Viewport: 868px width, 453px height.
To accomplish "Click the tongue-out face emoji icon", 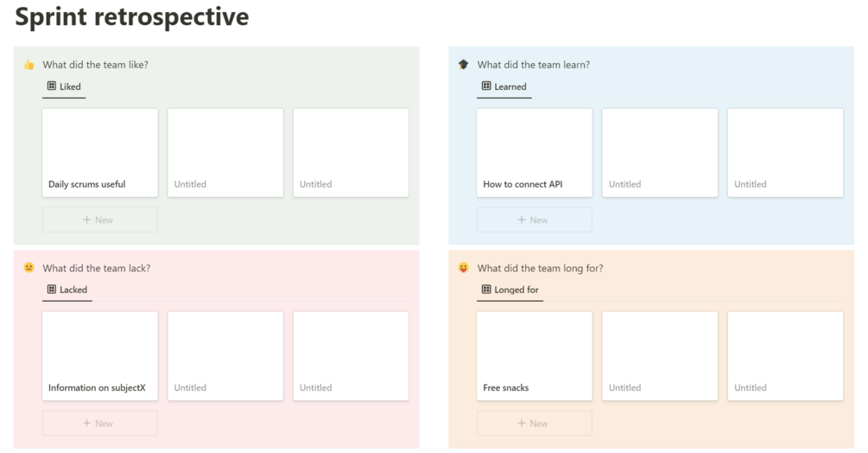I will (464, 268).
